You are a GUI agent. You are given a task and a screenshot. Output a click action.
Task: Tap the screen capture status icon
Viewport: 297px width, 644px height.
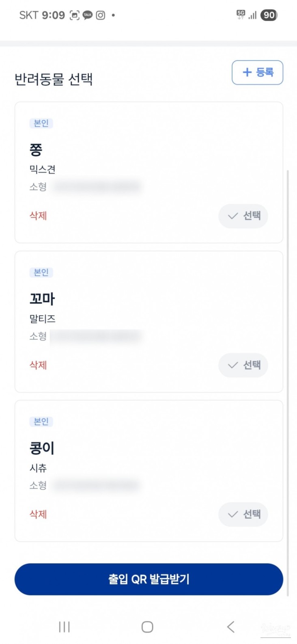click(x=74, y=15)
